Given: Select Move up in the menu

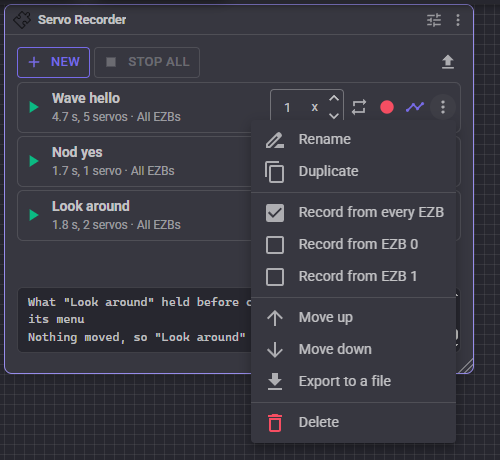Looking at the screenshot, I should 353,318.
